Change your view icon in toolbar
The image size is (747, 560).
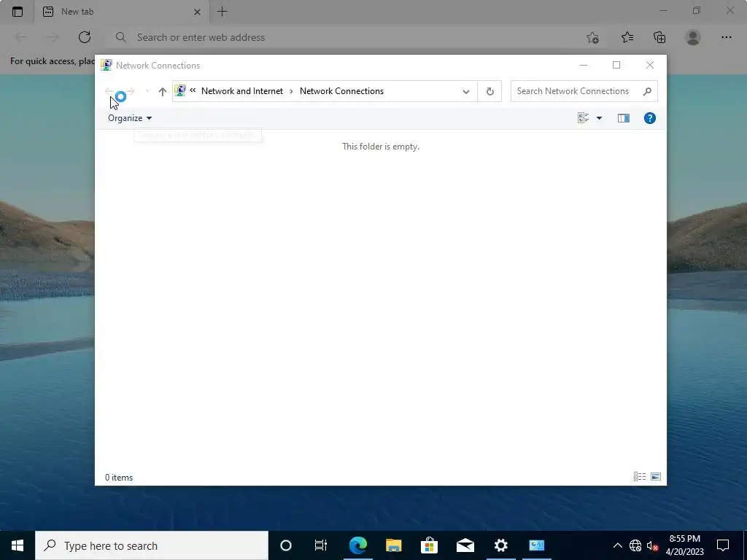(583, 118)
